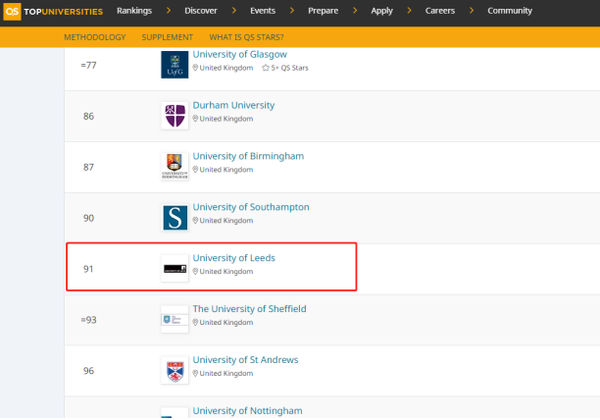Open the University of Leeds link
This screenshot has width=600, height=420.
pos(234,258)
